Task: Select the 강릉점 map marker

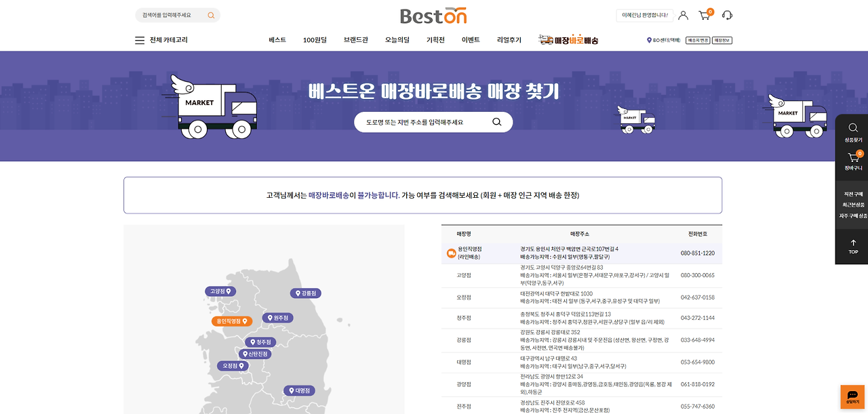Action: pyautogui.click(x=306, y=293)
